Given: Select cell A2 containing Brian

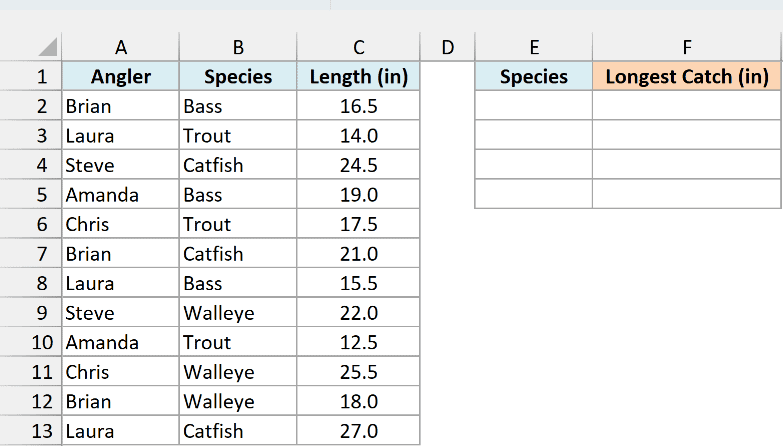Looking at the screenshot, I should pos(120,106).
